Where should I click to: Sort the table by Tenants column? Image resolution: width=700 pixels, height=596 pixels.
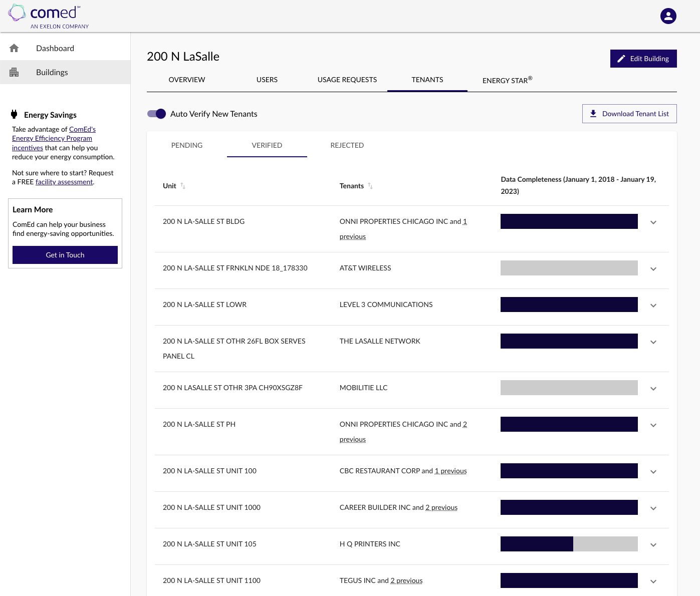click(370, 186)
